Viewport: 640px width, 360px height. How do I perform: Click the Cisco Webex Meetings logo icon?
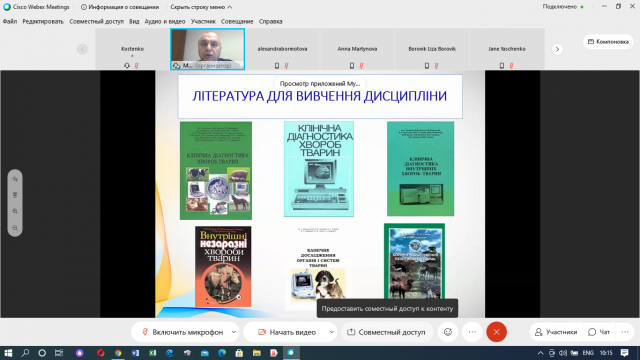[7, 7]
